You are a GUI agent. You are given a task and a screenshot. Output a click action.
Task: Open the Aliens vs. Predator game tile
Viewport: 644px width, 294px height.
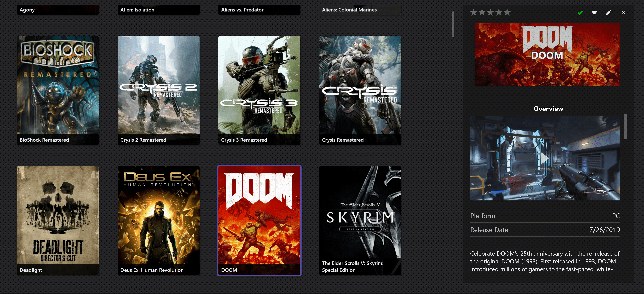tap(259, 10)
